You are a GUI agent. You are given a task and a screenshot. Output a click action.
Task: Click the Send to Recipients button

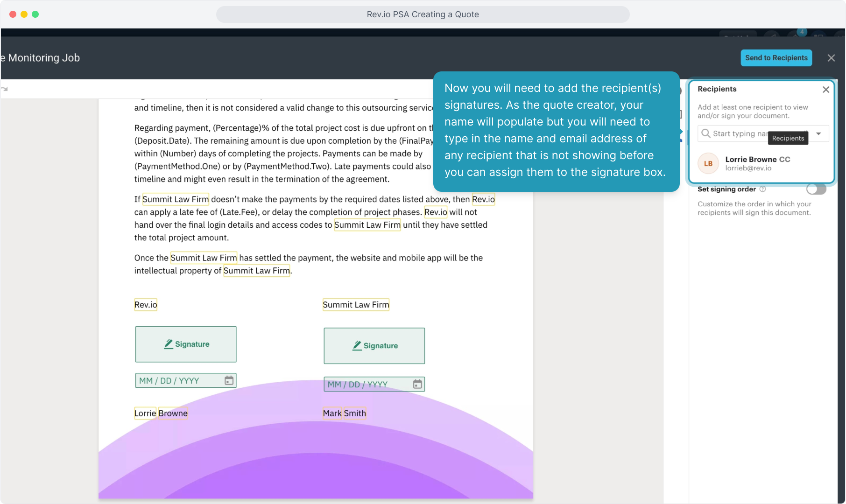point(776,58)
